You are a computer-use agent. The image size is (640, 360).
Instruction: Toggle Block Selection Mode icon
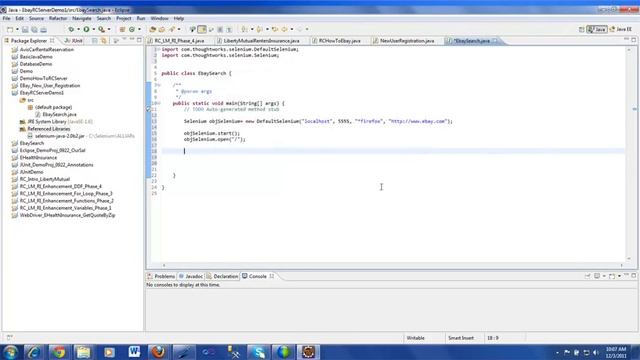click(220, 29)
